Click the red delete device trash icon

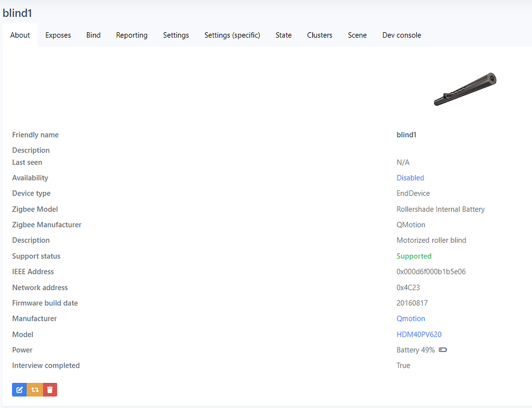[x=50, y=389]
